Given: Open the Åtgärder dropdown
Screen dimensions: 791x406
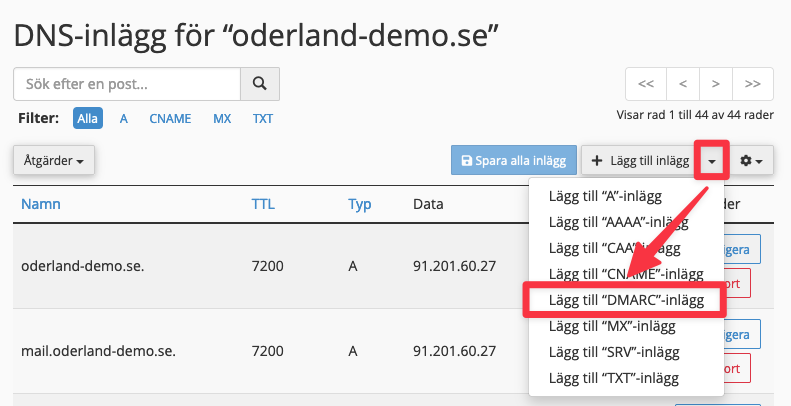Looking at the screenshot, I should 54,160.
